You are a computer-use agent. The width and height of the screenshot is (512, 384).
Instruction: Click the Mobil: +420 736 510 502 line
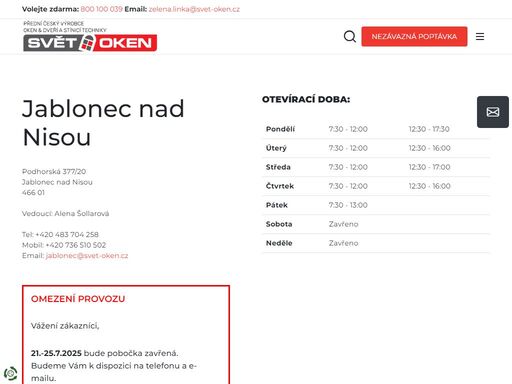click(x=64, y=245)
